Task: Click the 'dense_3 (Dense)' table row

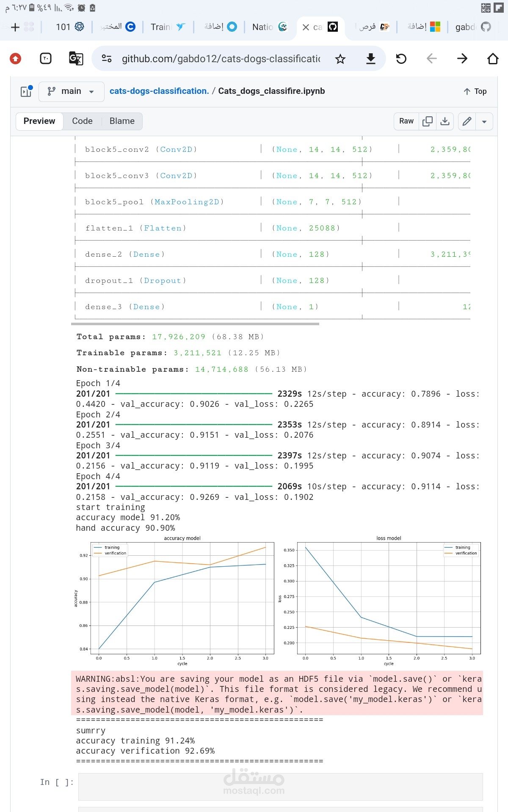Action: coord(273,307)
